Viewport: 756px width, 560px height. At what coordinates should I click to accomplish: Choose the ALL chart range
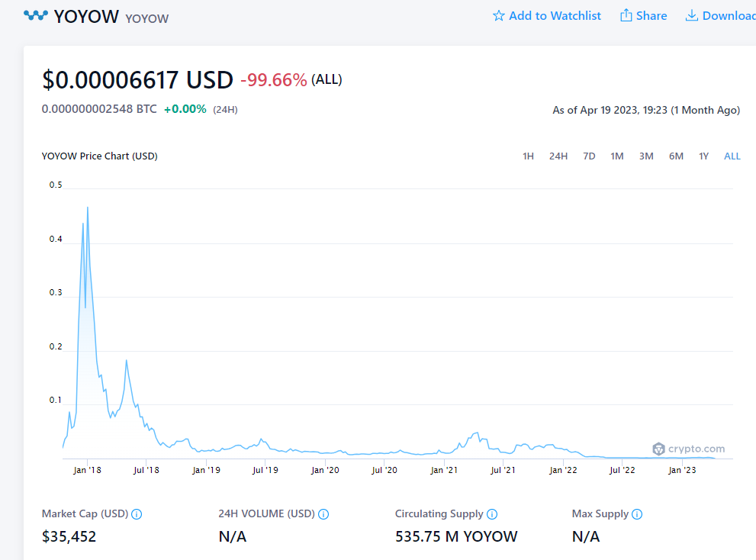(x=732, y=156)
